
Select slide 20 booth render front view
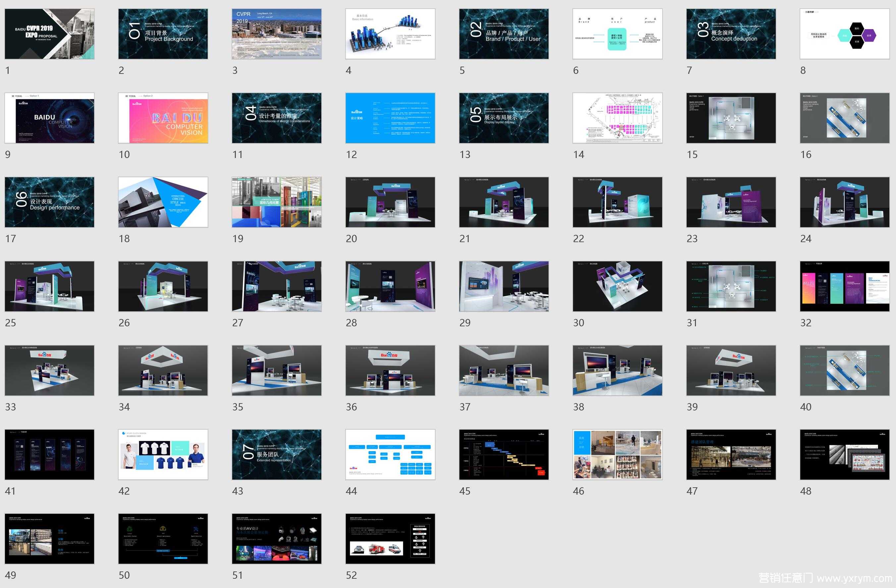pos(391,202)
